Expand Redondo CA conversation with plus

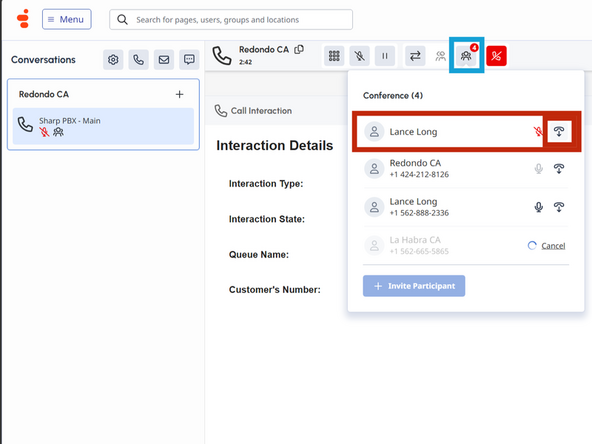[x=180, y=94]
